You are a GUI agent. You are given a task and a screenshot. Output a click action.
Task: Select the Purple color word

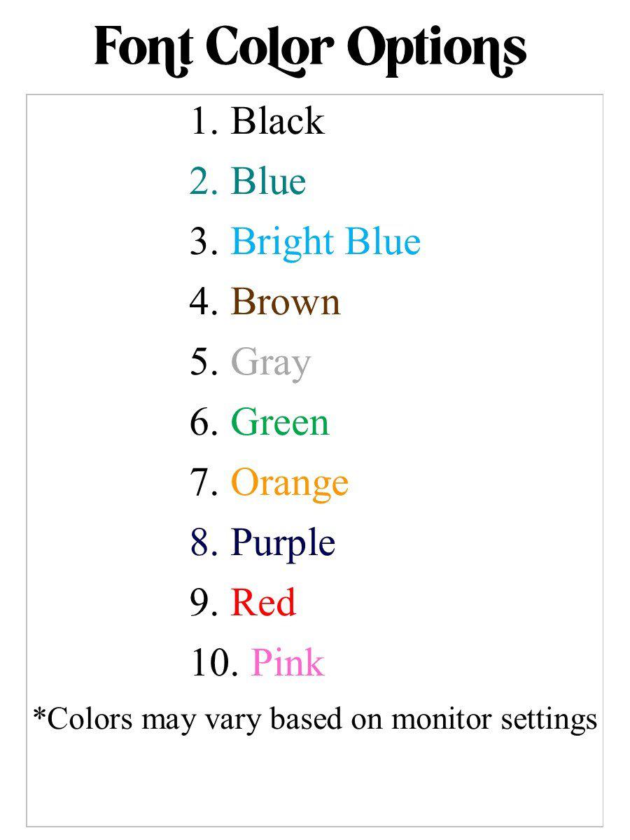(x=283, y=544)
